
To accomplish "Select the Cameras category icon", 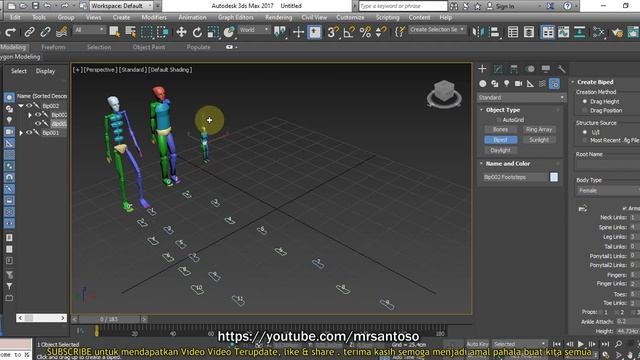I will (518, 84).
